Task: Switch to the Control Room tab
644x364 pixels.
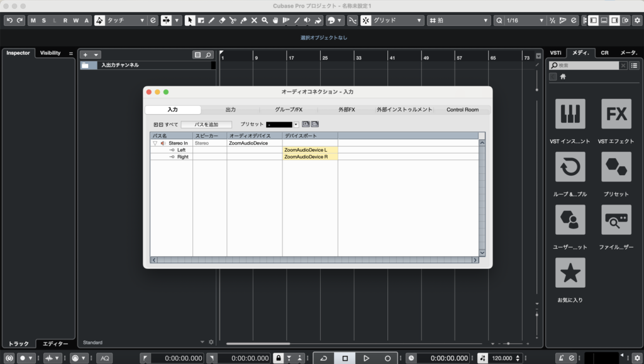Action: tap(462, 110)
